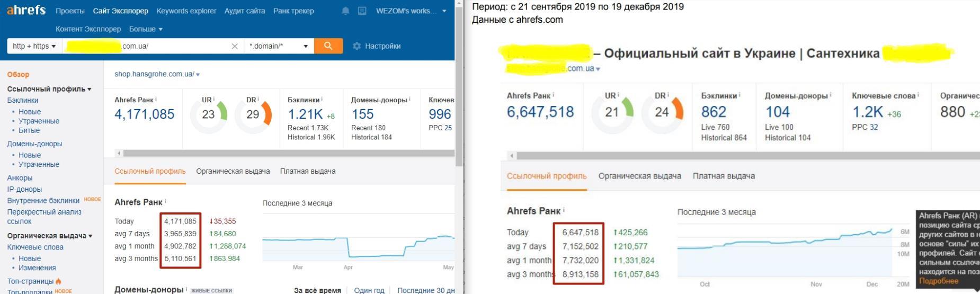Open Ранк трекер in the top menu

[x=293, y=11]
